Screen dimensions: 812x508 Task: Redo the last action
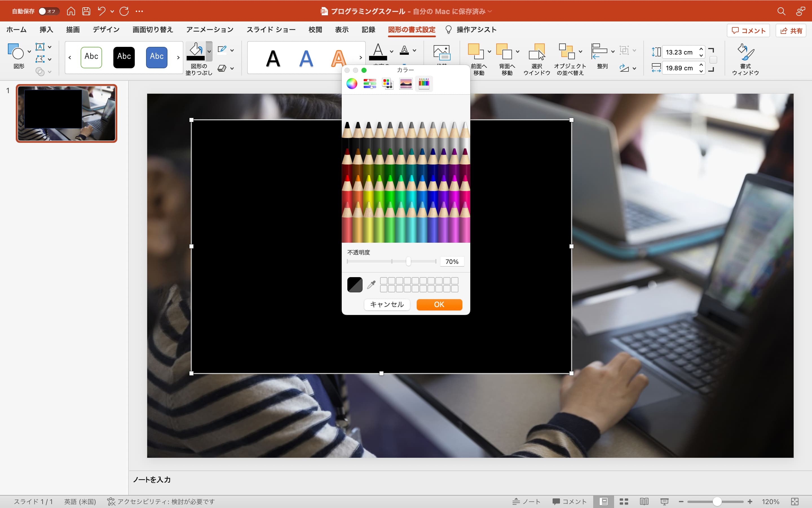click(x=124, y=11)
